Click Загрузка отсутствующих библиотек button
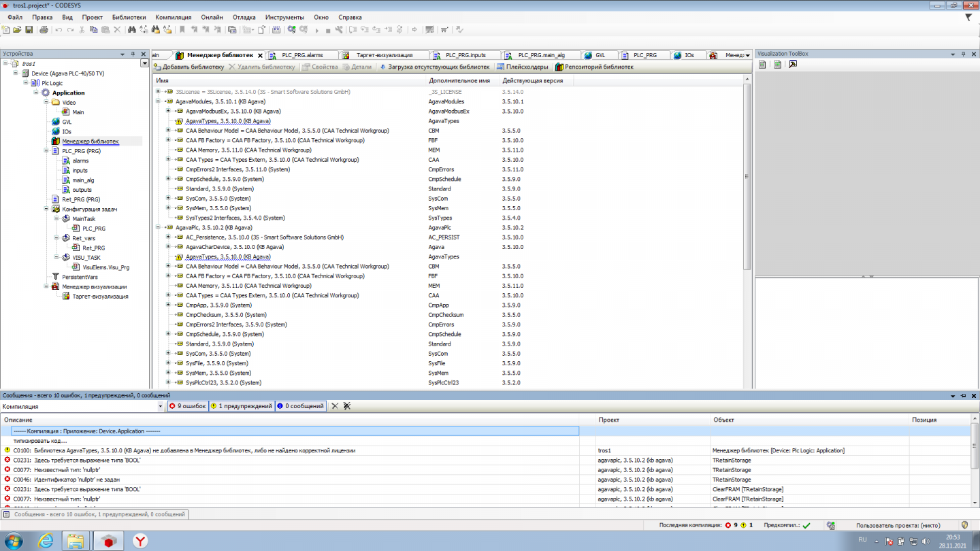The height and width of the screenshot is (551, 980). pos(434,67)
